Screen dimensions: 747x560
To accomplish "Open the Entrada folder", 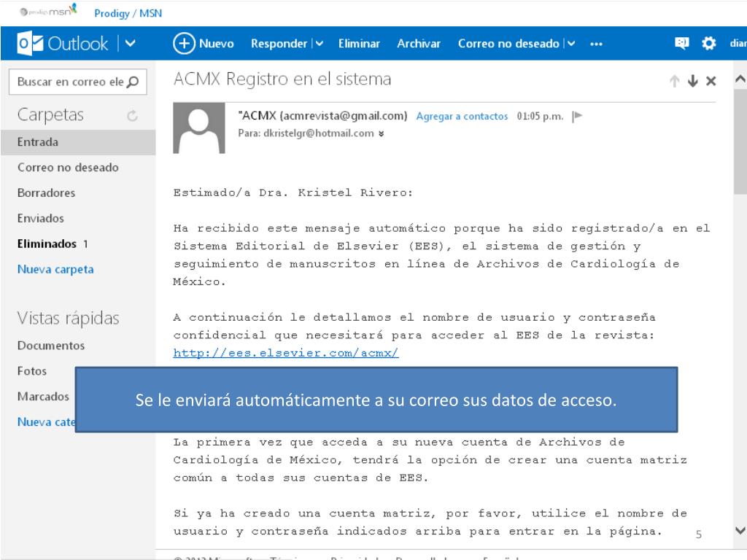I will tap(78, 142).
